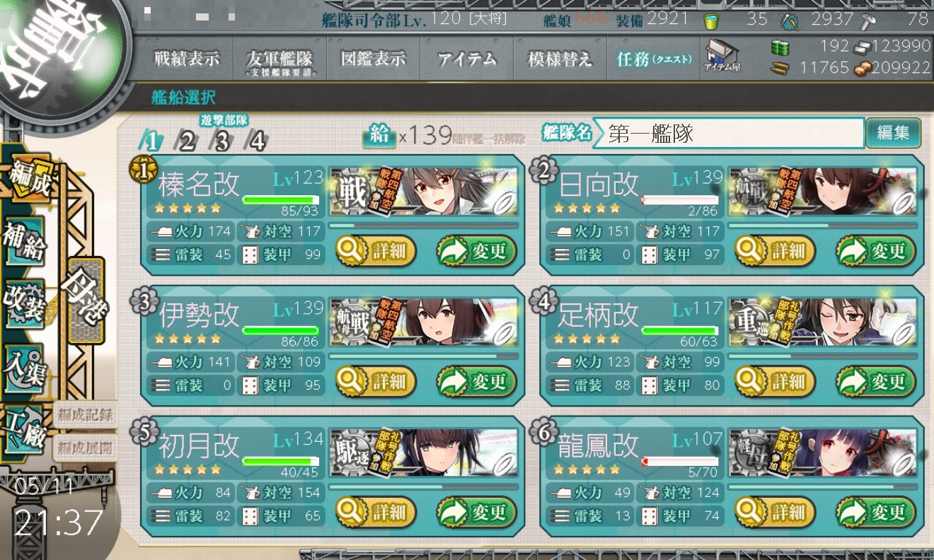
Task: Switch to fleet tab 3 遊撃部隊
Action: coord(221,141)
